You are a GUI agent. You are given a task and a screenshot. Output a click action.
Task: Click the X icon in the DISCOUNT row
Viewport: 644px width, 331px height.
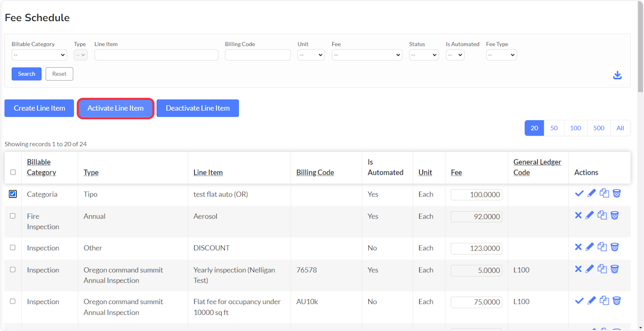[578, 247]
